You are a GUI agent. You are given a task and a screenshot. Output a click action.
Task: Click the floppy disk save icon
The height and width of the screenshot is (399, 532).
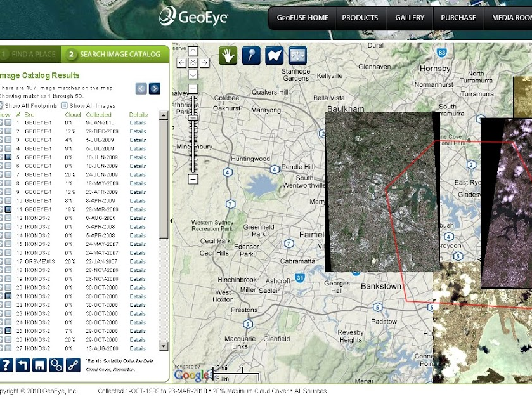tap(39, 365)
